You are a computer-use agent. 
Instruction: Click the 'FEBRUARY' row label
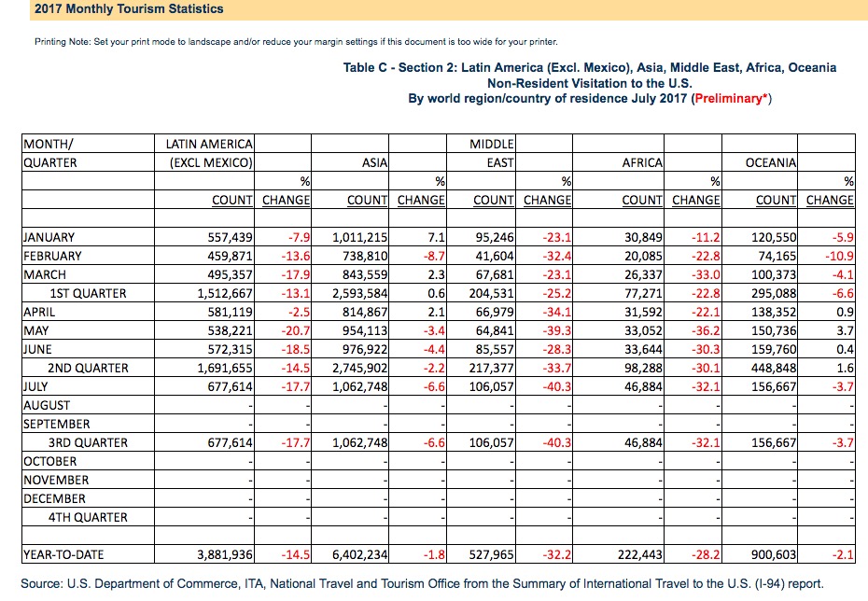click(x=52, y=257)
